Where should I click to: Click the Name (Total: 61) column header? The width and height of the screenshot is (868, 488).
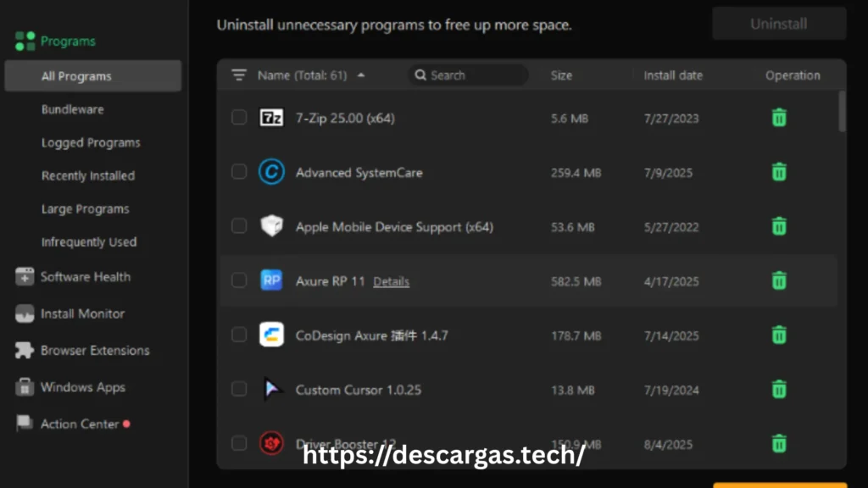click(303, 75)
